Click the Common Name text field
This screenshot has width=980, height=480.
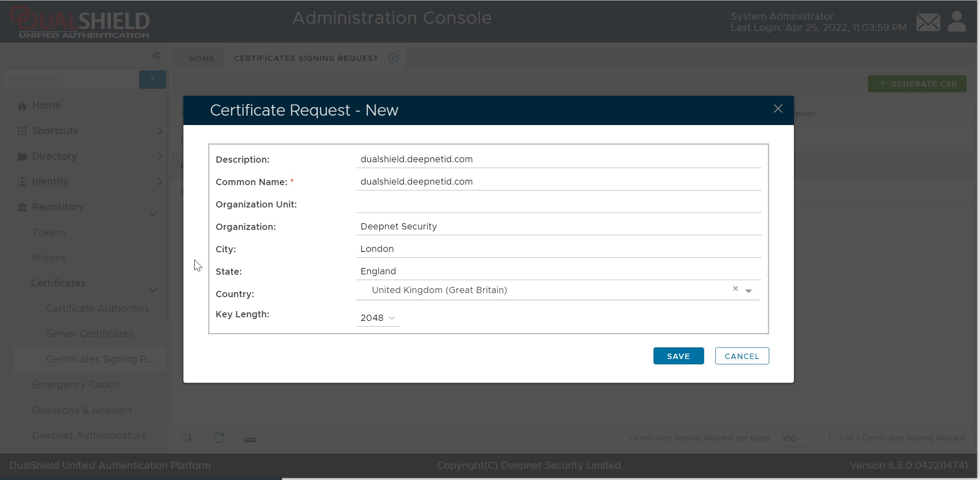558,182
